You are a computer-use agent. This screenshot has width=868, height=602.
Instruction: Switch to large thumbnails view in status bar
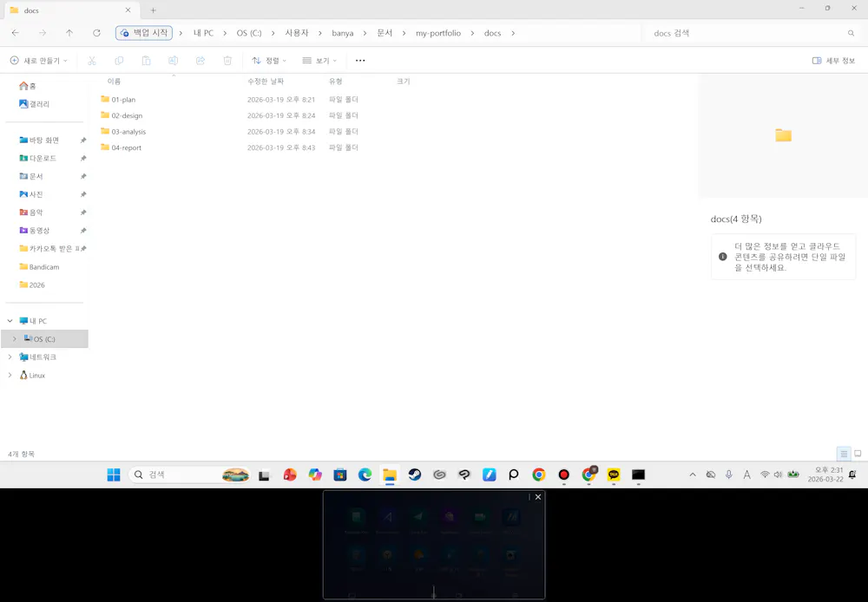pyautogui.click(x=858, y=455)
